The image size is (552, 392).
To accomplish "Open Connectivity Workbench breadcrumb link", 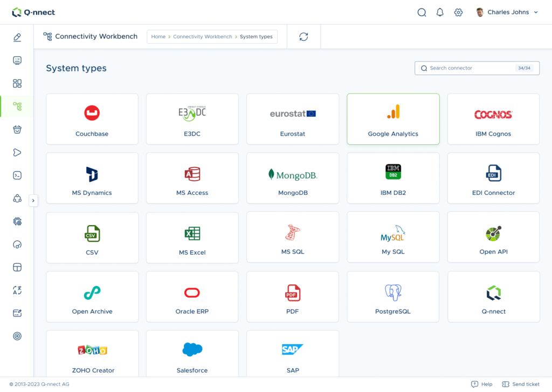I will coord(203,37).
